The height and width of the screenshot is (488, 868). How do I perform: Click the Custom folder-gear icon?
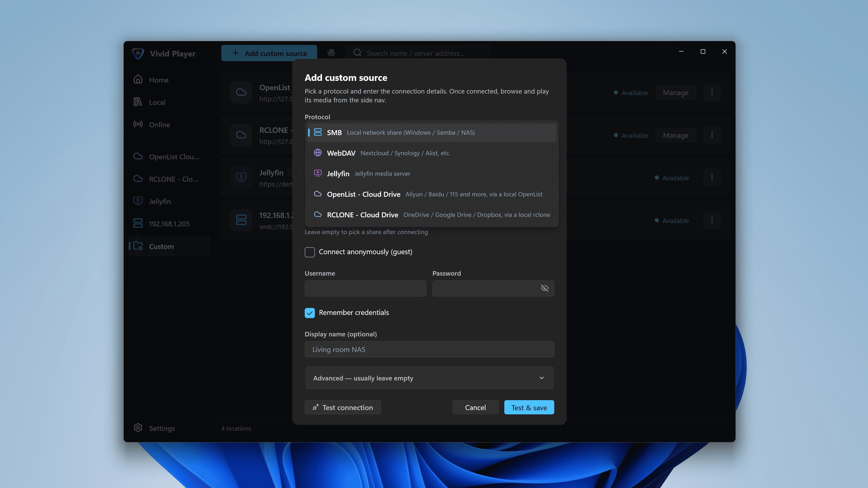(x=138, y=246)
